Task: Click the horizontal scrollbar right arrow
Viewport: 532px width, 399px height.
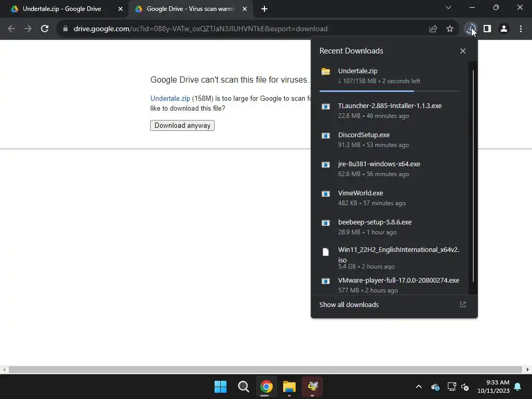Action: 528,369
